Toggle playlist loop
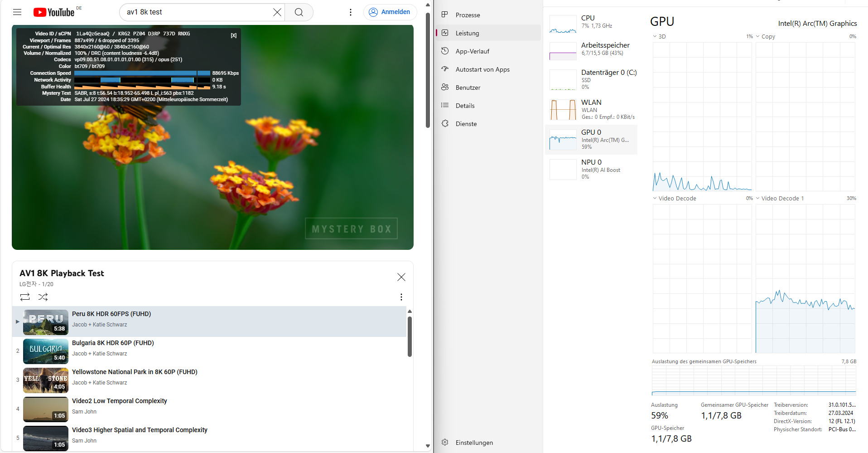868x453 pixels. [x=25, y=297]
